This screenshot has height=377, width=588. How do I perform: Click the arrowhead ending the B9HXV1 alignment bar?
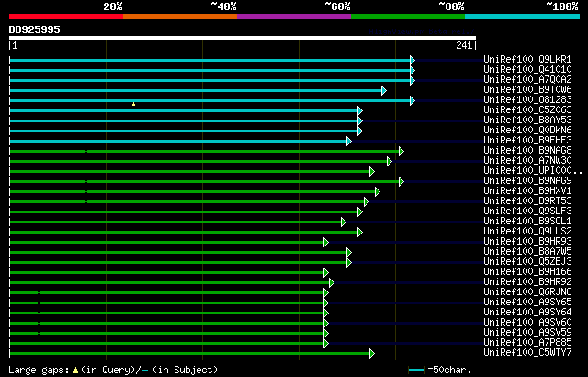pyautogui.click(x=378, y=191)
